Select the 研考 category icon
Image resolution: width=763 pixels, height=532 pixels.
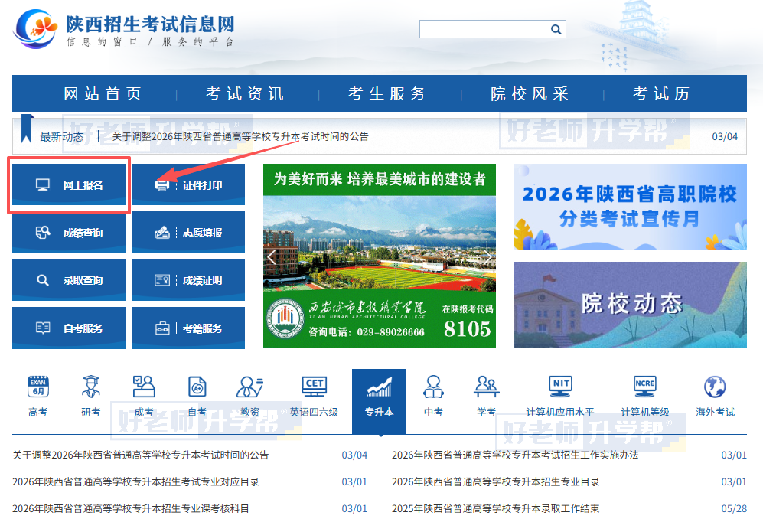click(91, 392)
